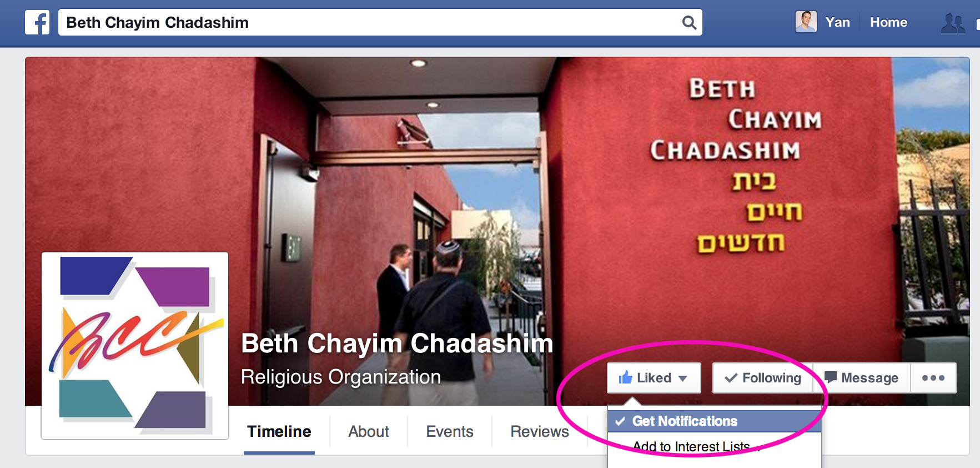Open Yan profile name link
This screenshot has width=980, height=468.
(837, 22)
